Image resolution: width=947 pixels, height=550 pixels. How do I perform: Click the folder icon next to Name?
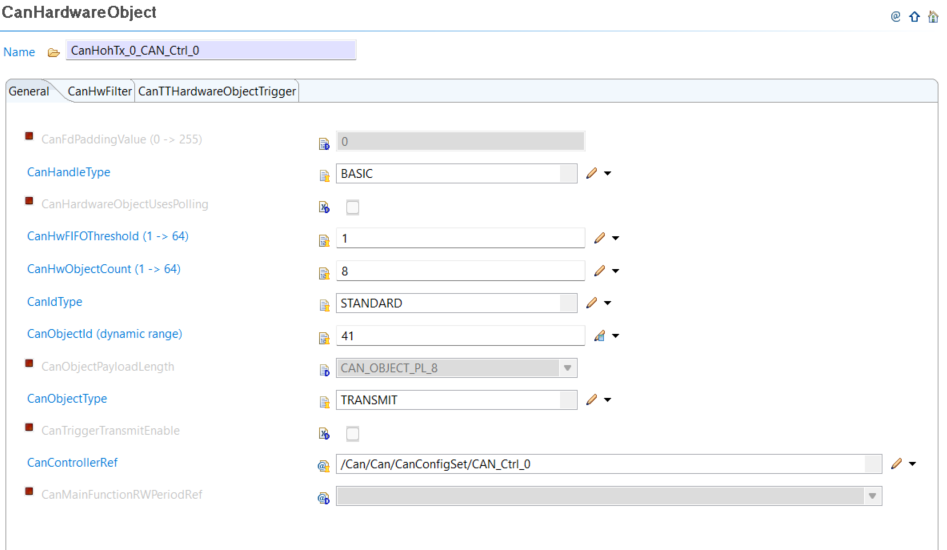pos(53,52)
